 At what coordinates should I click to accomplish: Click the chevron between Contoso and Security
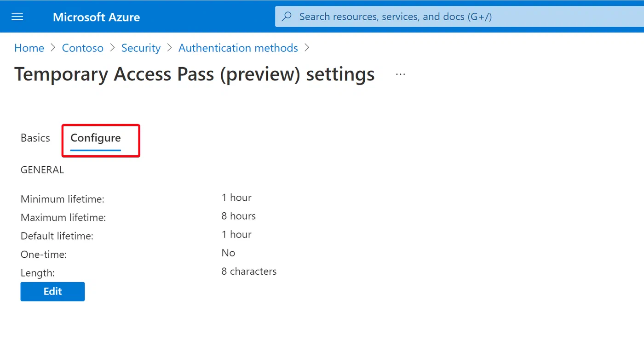pyautogui.click(x=112, y=48)
